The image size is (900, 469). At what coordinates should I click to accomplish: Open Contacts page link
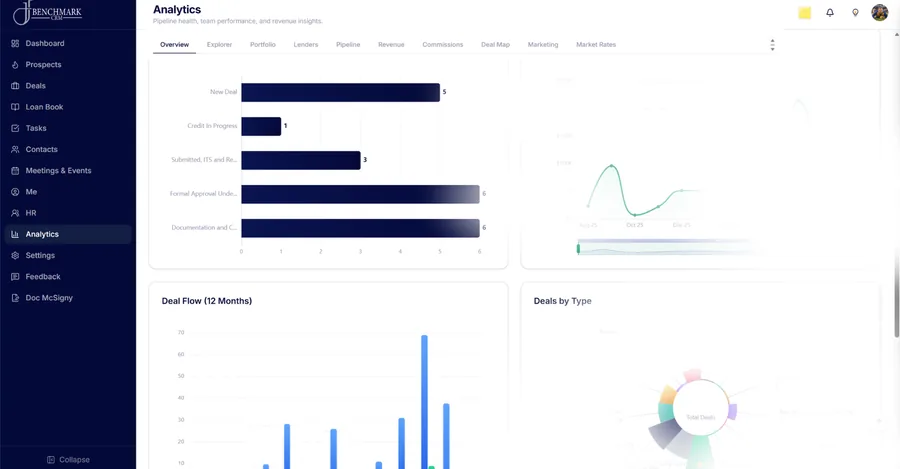(x=41, y=150)
